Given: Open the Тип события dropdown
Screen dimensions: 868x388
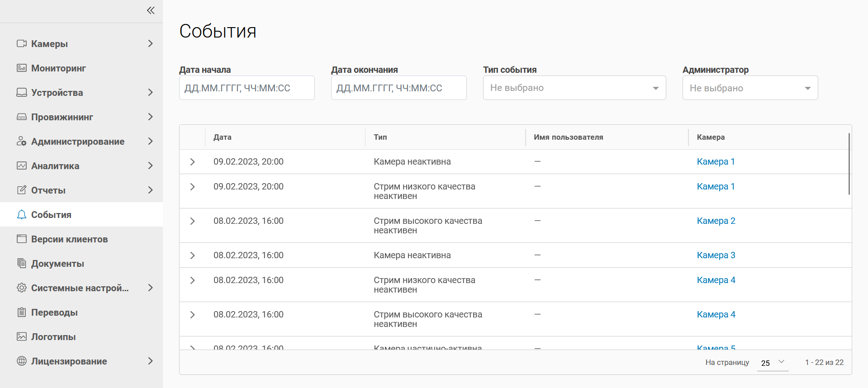Looking at the screenshot, I should pyautogui.click(x=574, y=88).
